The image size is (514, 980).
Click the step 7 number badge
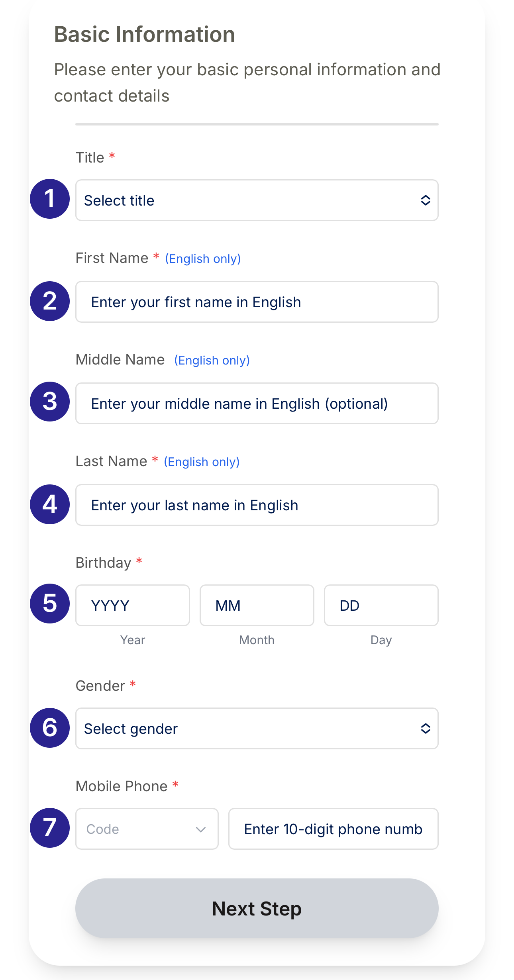pos(50,828)
